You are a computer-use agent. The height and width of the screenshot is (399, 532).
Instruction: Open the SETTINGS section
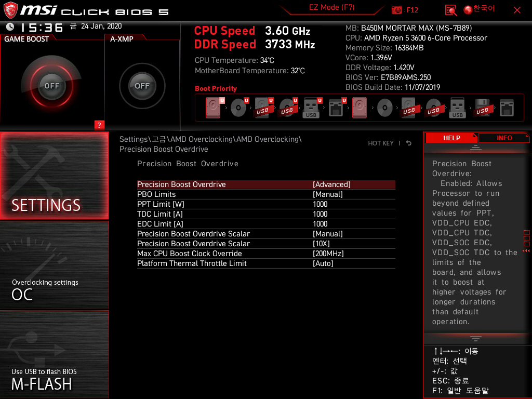pos(54,176)
